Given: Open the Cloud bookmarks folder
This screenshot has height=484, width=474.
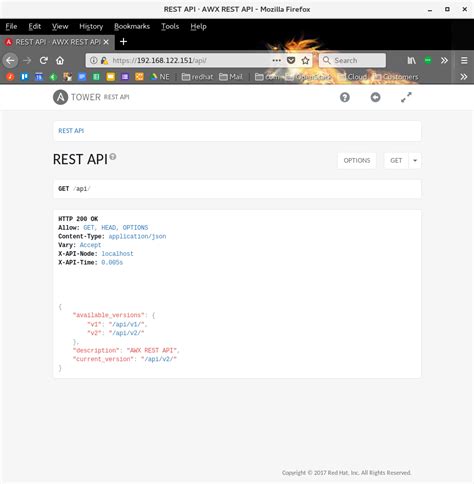Looking at the screenshot, I should coord(353,77).
